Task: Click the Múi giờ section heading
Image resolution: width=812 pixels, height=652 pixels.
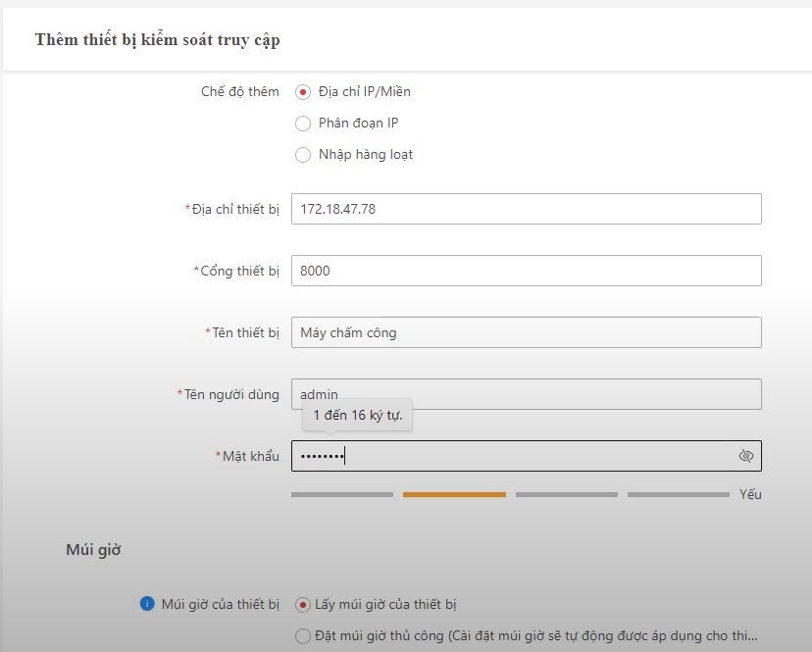Action: tap(93, 550)
